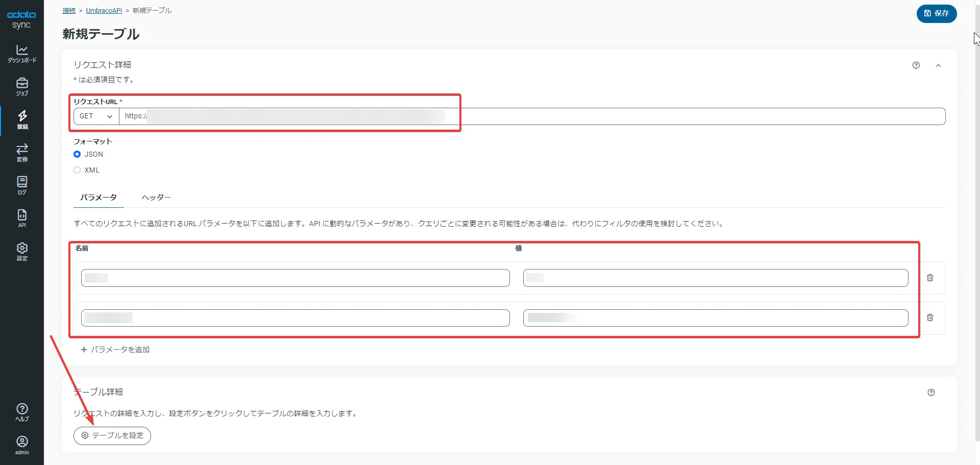Click the テーブル詳細 section title

click(x=98, y=392)
